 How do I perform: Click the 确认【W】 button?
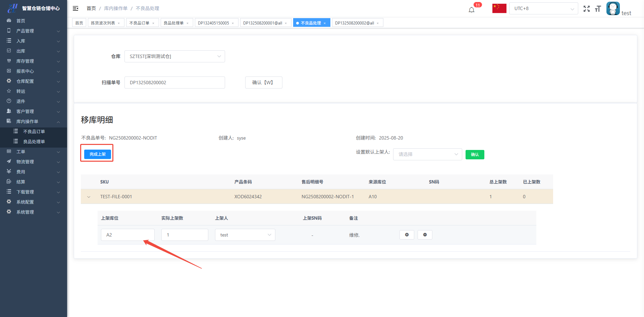(263, 83)
